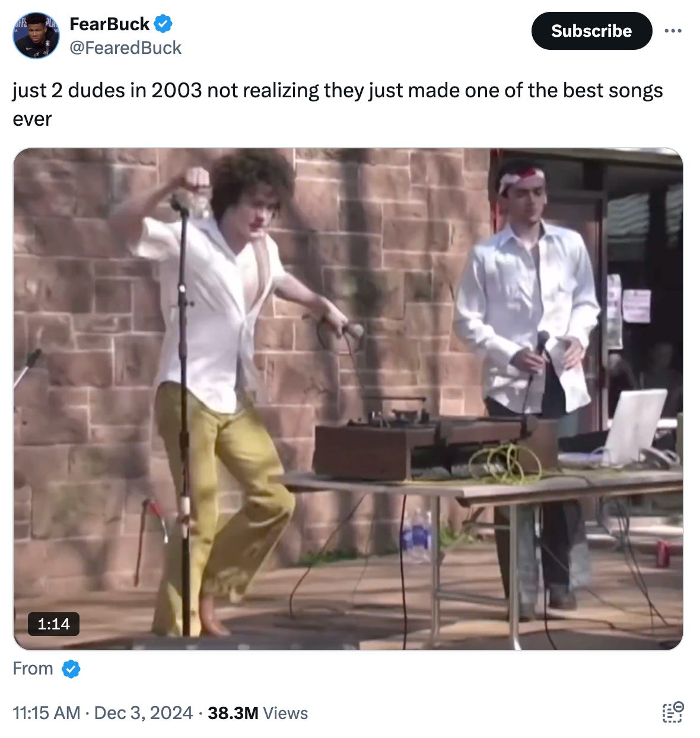Click the From label under the video
Screen dimensions: 700x738
coord(33,669)
